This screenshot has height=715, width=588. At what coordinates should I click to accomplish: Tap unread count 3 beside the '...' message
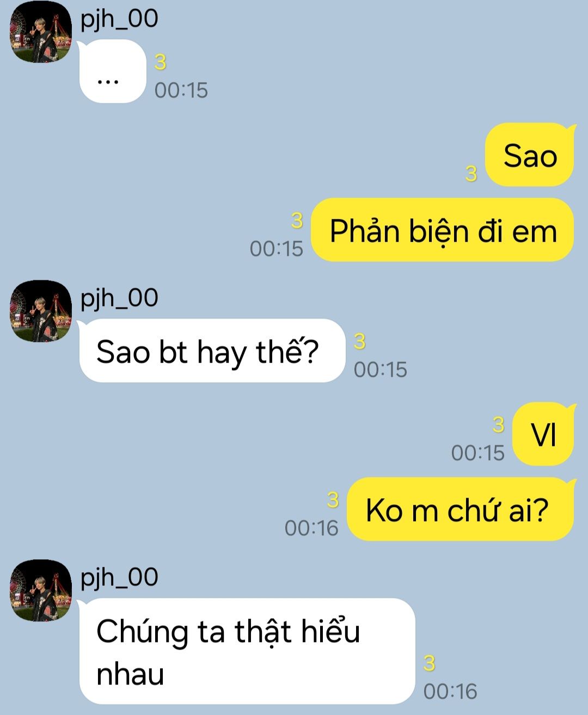tap(160, 63)
